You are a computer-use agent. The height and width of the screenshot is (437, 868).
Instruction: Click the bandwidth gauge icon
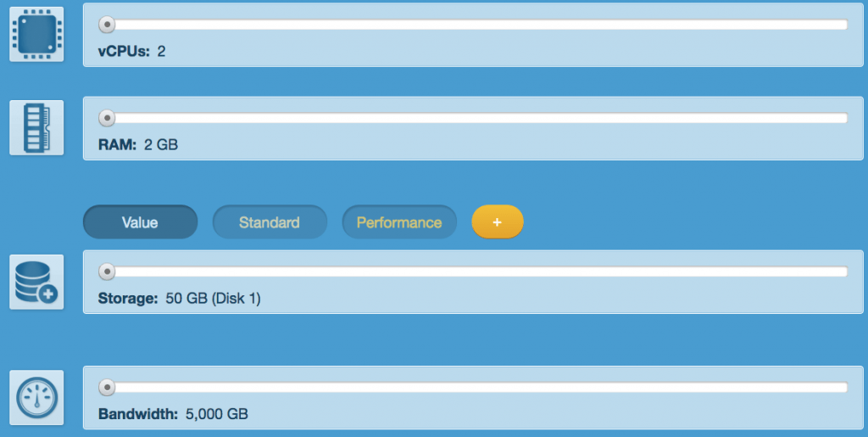tap(36, 398)
